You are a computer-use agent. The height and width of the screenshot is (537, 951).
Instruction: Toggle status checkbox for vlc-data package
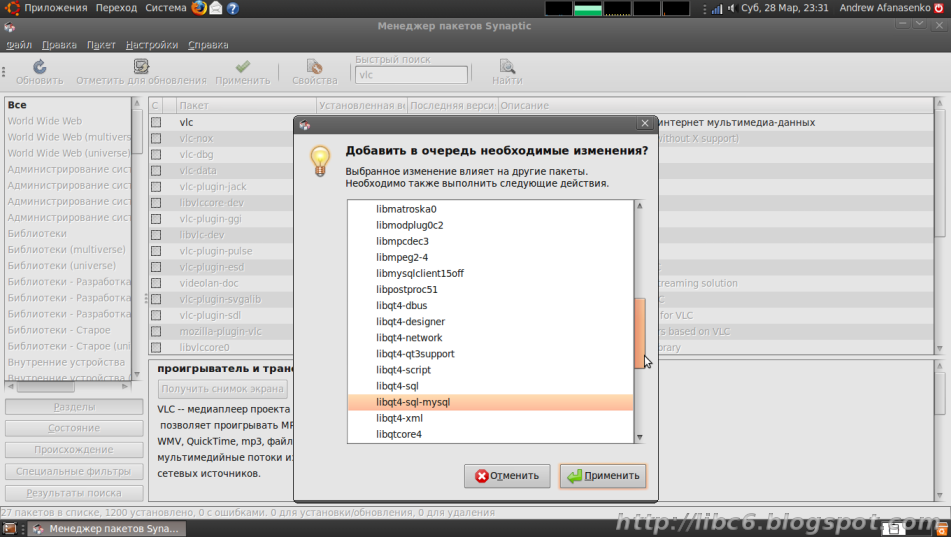point(156,171)
